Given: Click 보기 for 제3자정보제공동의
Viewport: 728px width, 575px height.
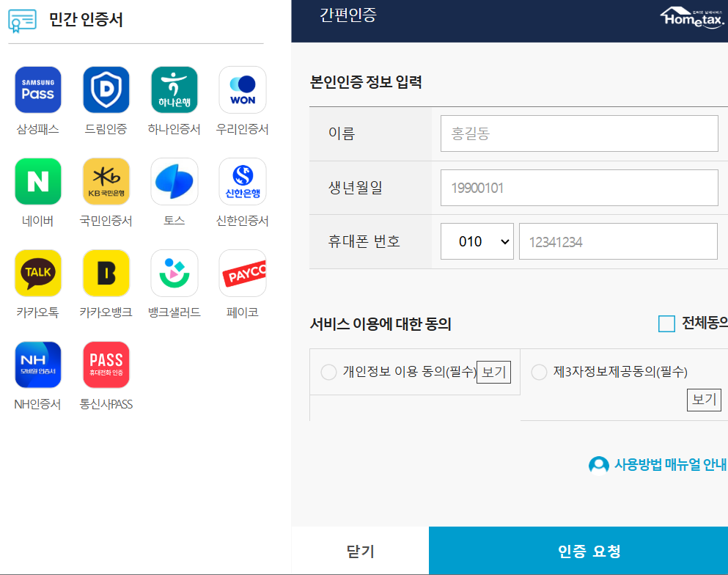Looking at the screenshot, I should click(x=704, y=400).
